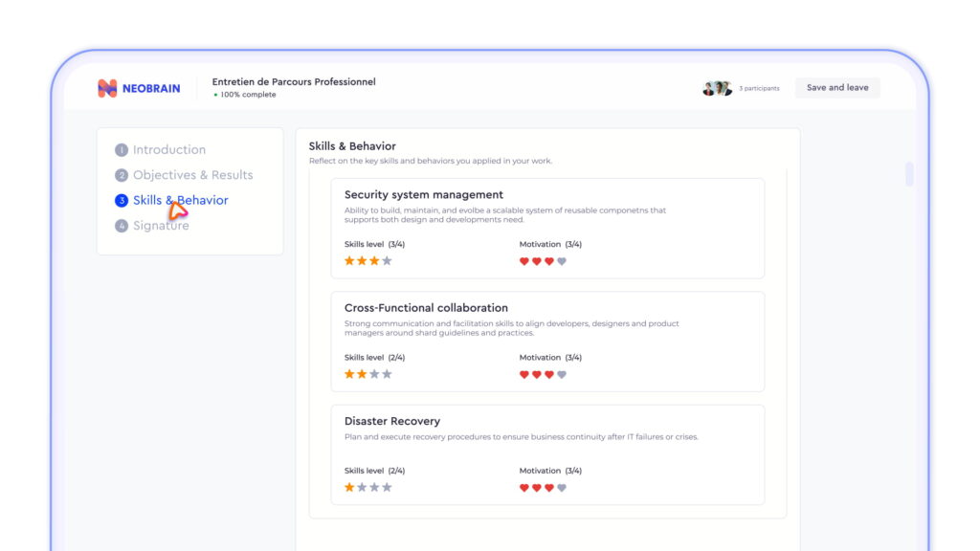Toggle the first heart in Cross-Functional collaboration motivation
The image size is (980, 551).
[x=523, y=373]
